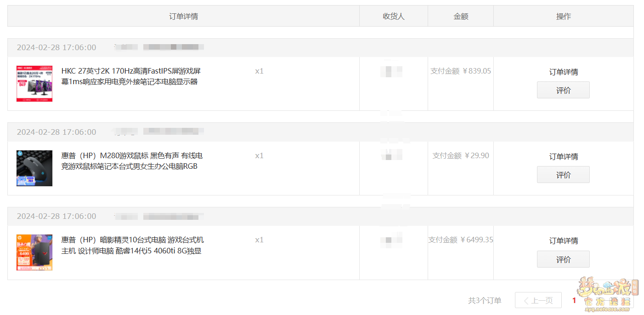Click the 共3个订单 total count text
Viewport: 644px width, 315px height.
tap(484, 300)
